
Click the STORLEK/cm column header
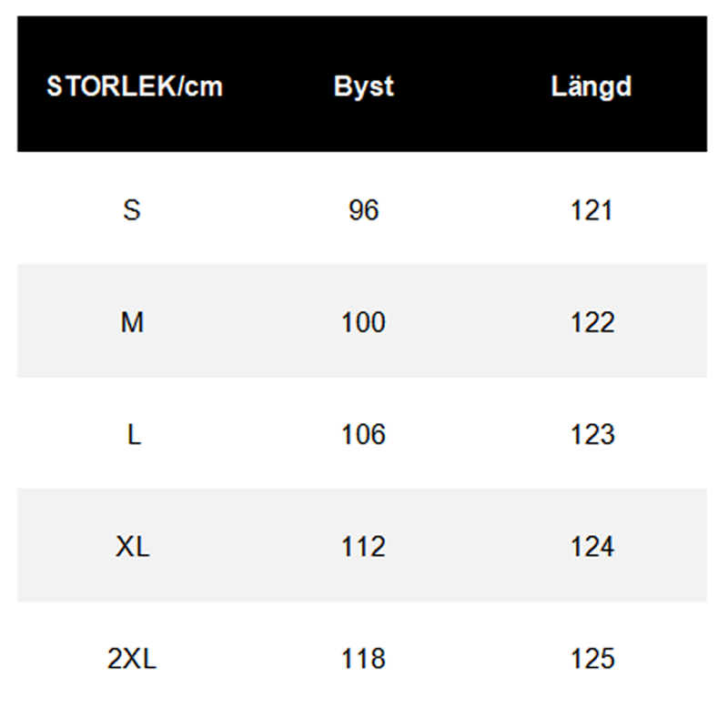135,86
